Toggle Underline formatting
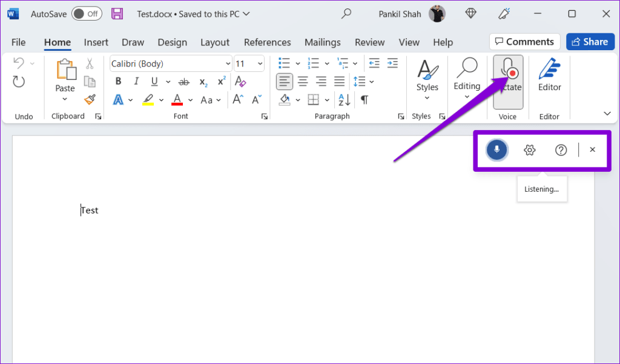The image size is (620, 364). click(154, 82)
